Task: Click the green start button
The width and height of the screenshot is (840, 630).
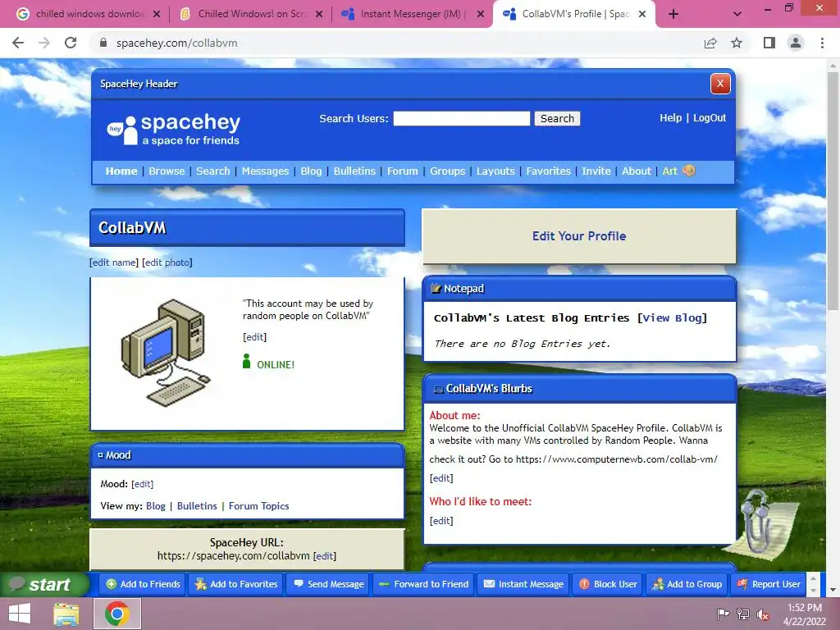Action: tap(44, 584)
